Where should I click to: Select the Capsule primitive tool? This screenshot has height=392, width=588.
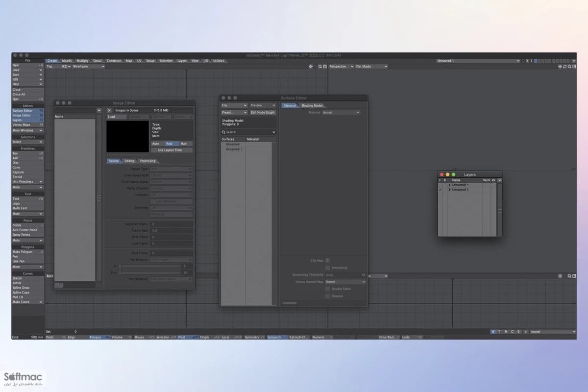tap(27, 172)
